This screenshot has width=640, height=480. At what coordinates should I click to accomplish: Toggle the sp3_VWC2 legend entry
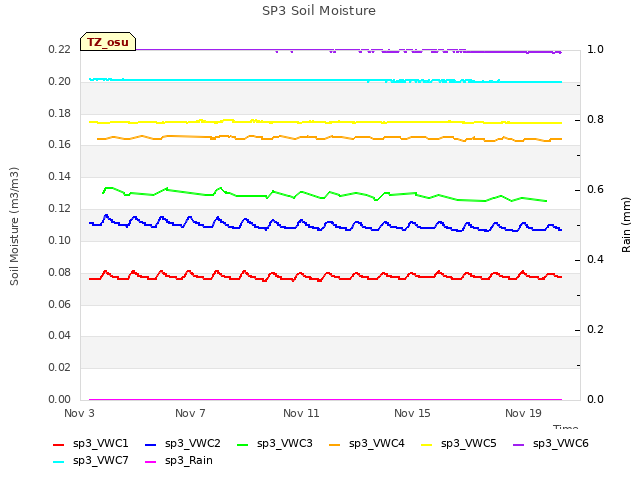coord(183,444)
